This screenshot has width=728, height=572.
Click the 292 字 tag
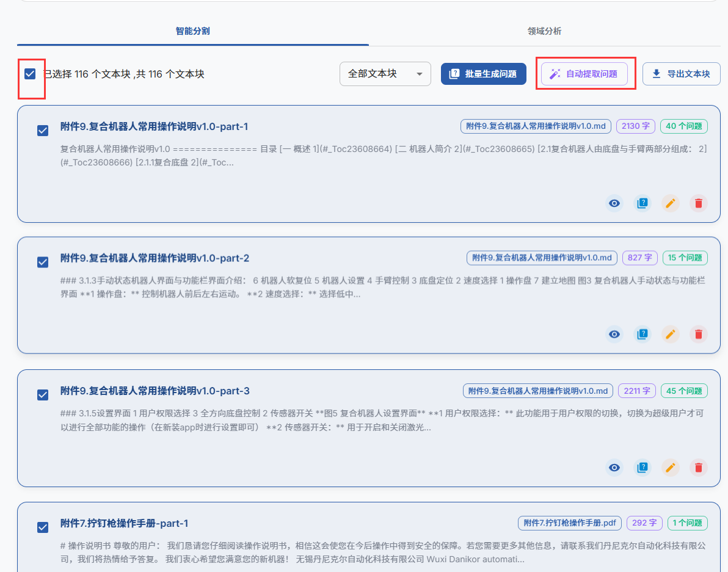pyautogui.click(x=644, y=523)
